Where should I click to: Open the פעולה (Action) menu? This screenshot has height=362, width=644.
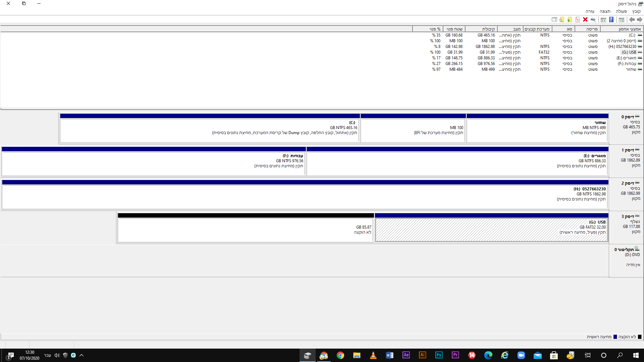(621, 11)
